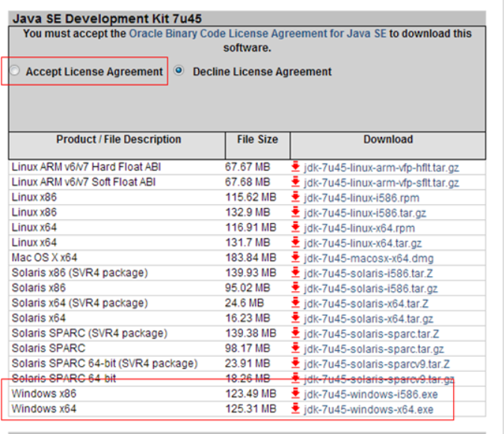The height and width of the screenshot is (434, 504).
Task: Open the jdk-7u45-solaris-i586.tar.Z link
Action: 369,274
